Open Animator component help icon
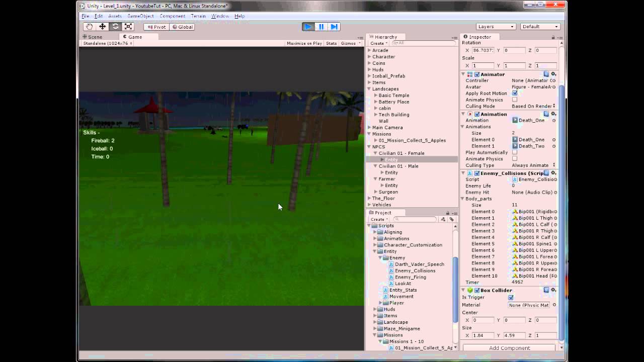Screen dimensions: 644x362 [x=546, y=74]
